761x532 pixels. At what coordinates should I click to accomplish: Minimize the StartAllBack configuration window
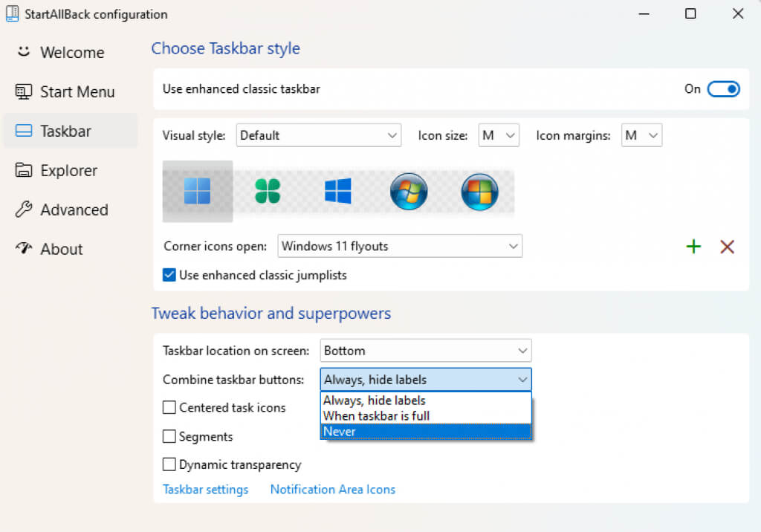click(x=644, y=13)
